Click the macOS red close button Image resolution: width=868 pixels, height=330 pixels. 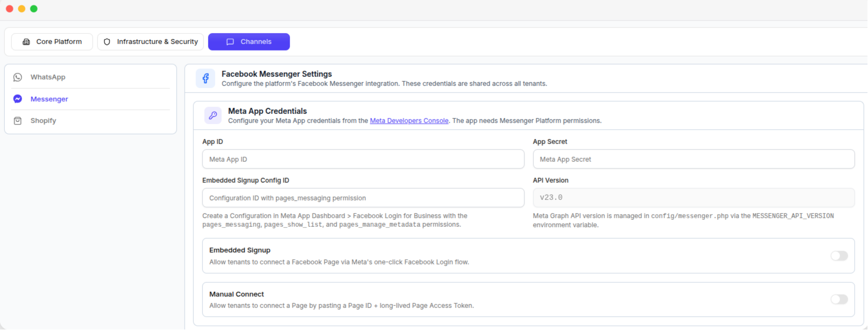coord(10,9)
